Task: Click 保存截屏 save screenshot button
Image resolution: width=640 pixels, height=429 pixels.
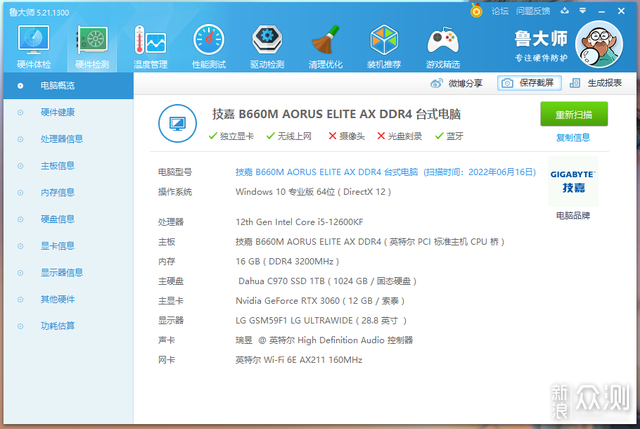Action: coord(529,83)
